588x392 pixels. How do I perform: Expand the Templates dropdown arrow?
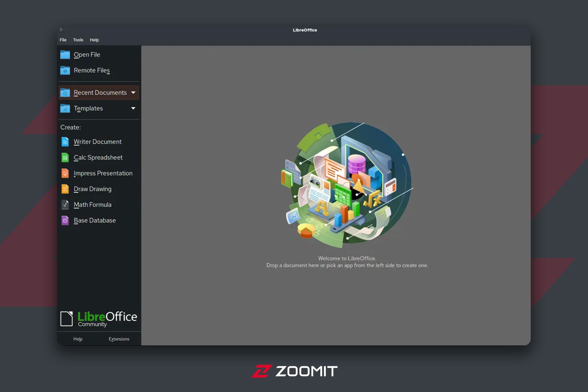click(133, 108)
